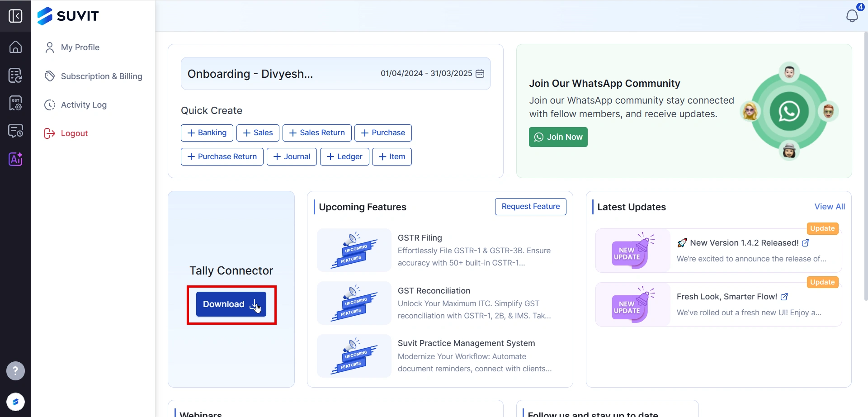
Task: Download the Tally Connector
Action: (231, 304)
